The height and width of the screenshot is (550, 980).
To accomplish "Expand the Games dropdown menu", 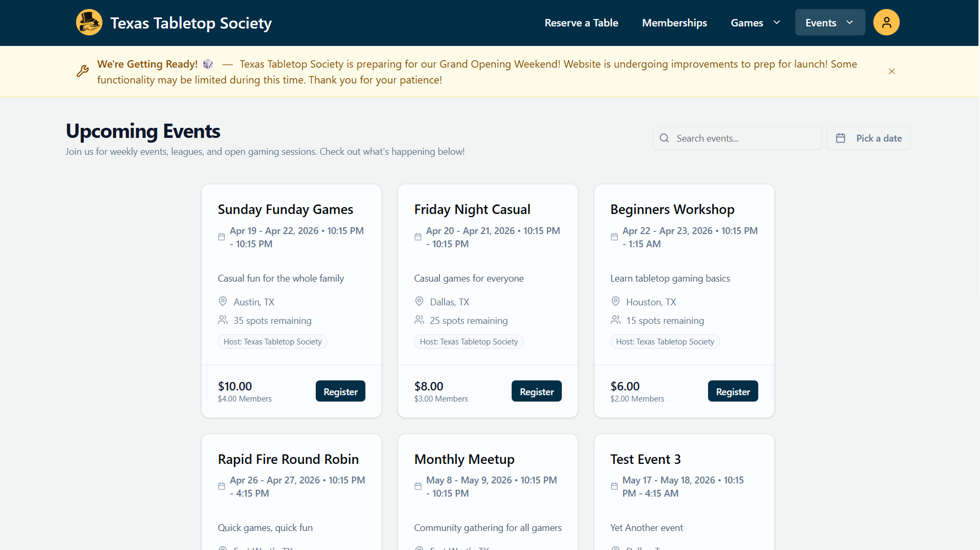I will 755,23.
